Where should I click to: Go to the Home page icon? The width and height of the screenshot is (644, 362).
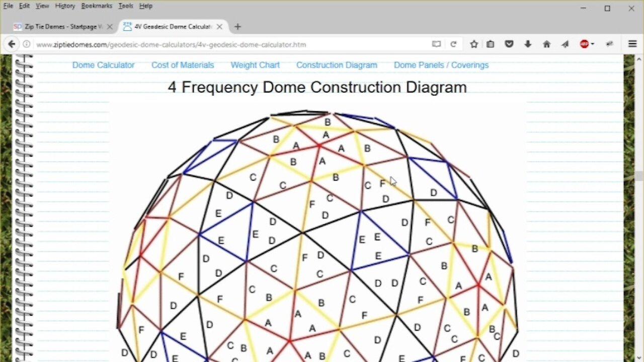pyautogui.click(x=546, y=44)
